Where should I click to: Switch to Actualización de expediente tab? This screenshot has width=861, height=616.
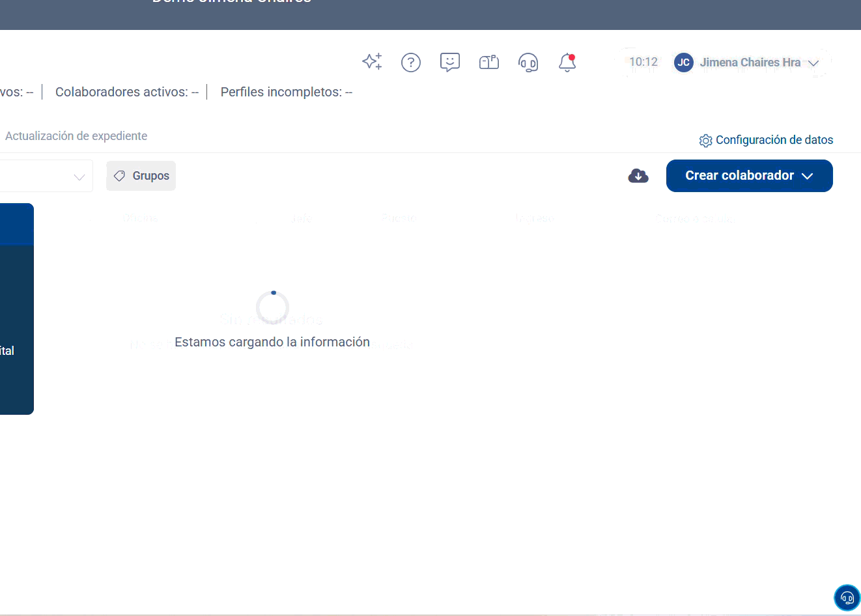point(76,136)
